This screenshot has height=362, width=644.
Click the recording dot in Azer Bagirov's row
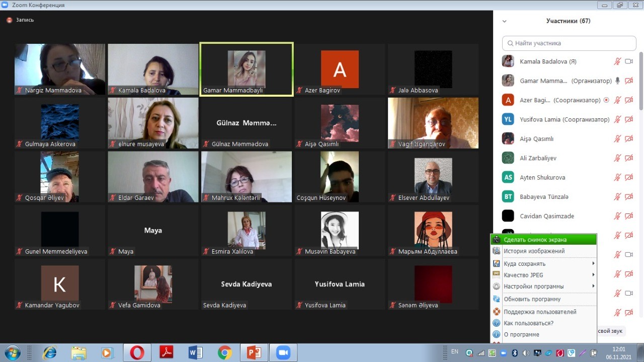pyautogui.click(x=606, y=100)
